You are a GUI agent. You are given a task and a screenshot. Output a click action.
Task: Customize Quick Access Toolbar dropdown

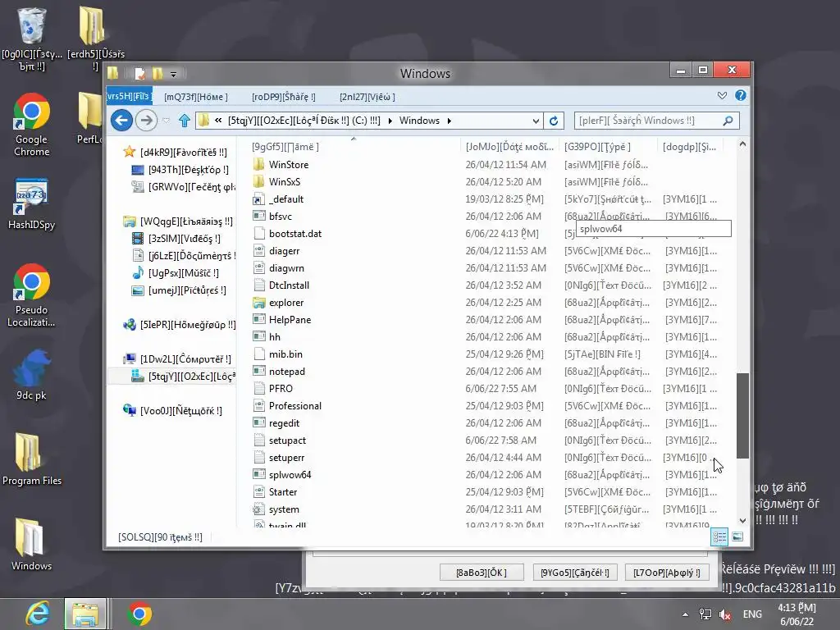click(x=174, y=74)
